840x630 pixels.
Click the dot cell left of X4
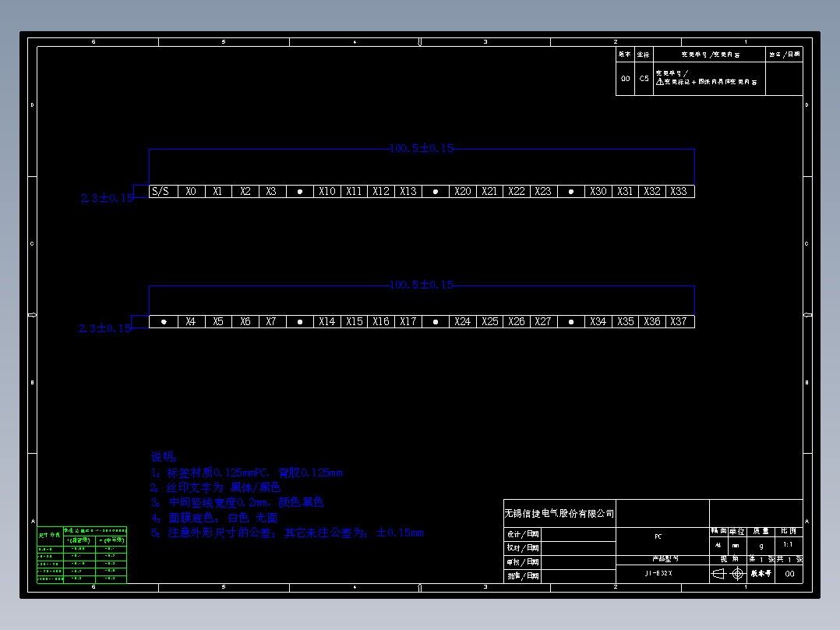point(164,322)
